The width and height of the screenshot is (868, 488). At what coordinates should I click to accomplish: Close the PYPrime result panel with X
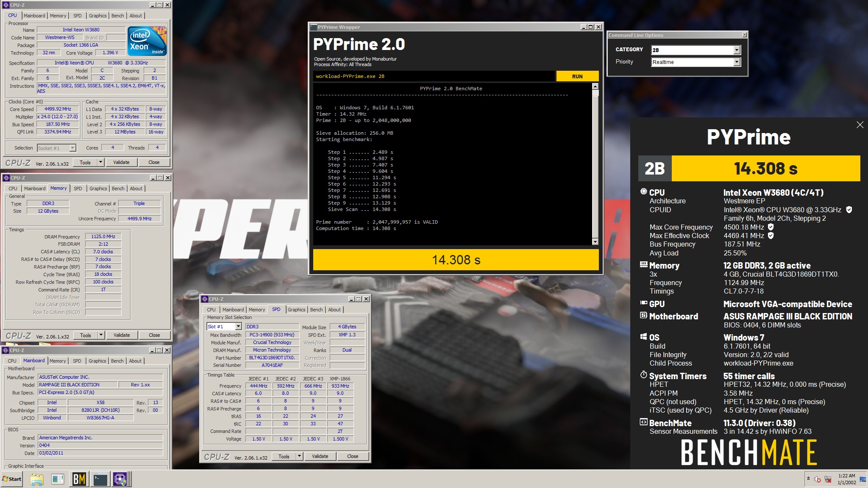click(860, 125)
